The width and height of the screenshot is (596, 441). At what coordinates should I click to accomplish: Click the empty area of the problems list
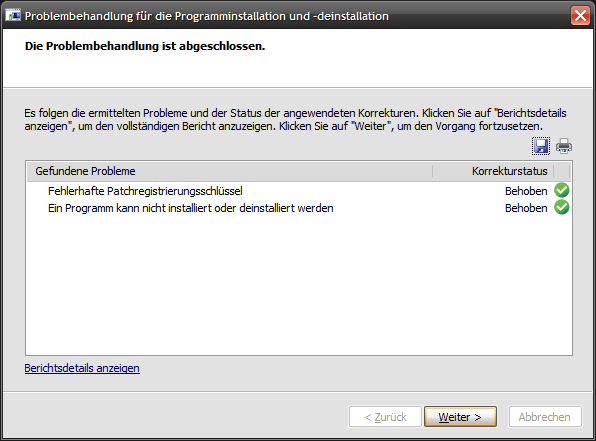(299, 285)
